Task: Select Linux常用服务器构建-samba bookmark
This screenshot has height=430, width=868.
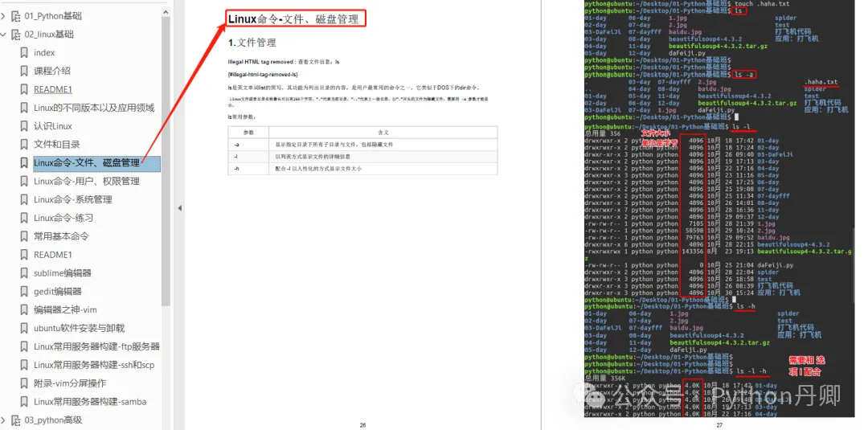Action: coord(90,402)
